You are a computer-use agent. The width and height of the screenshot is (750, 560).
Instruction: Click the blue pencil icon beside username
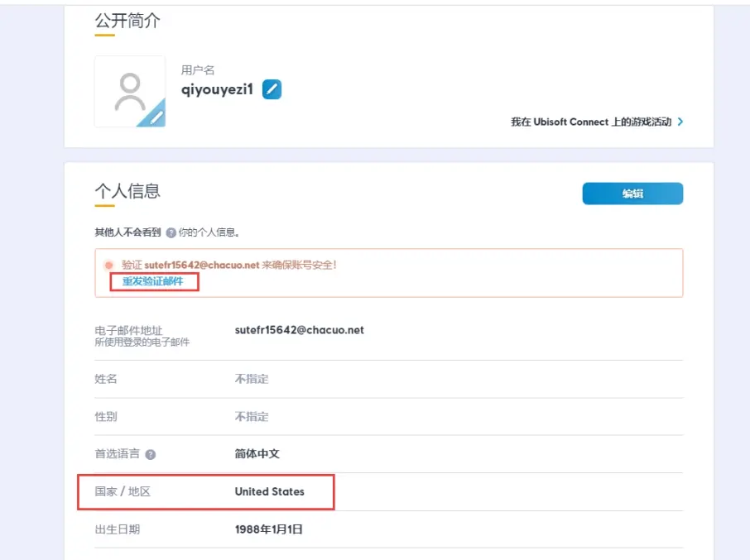(272, 89)
